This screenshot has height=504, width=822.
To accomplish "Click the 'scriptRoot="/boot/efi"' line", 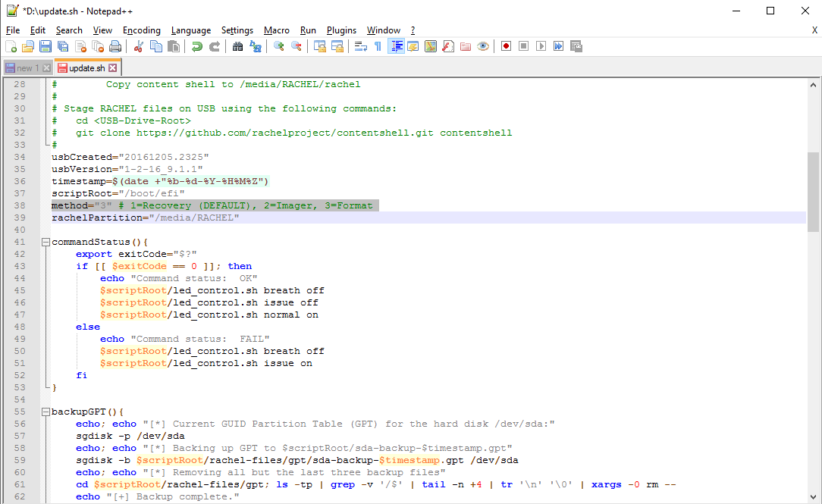I will (x=118, y=193).
